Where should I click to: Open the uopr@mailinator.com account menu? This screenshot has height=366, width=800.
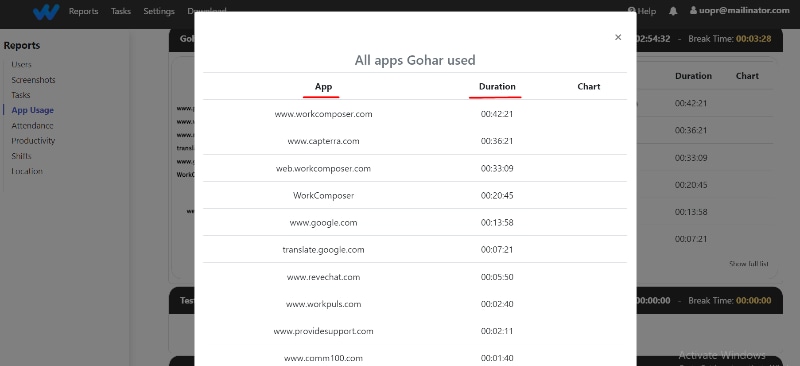(740, 10)
